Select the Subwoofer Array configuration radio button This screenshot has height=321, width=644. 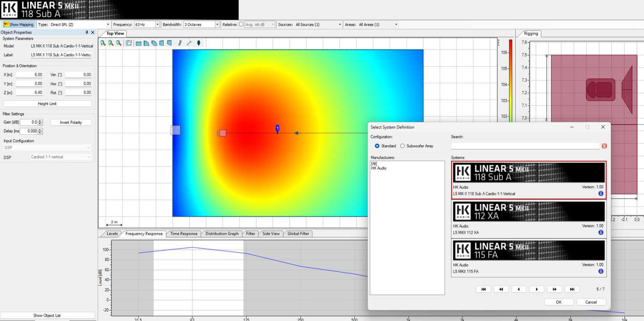(x=402, y=146)
